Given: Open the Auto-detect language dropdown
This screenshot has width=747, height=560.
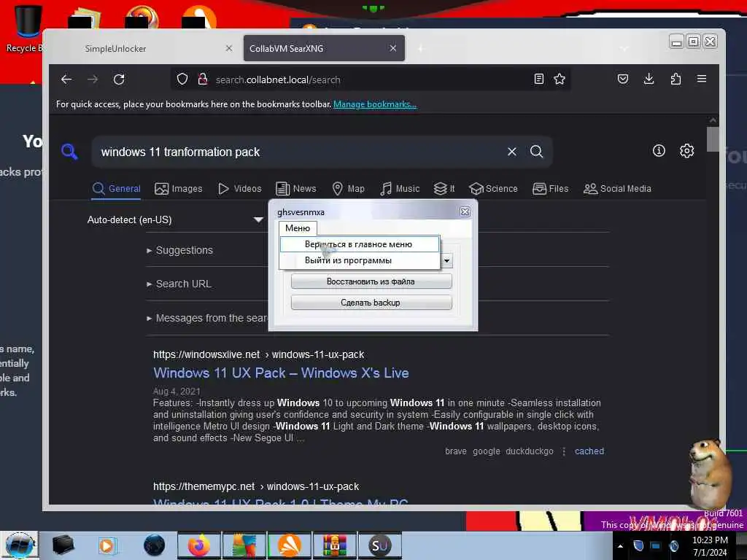Looking at the screenshot, I should (x=175, y=219).
